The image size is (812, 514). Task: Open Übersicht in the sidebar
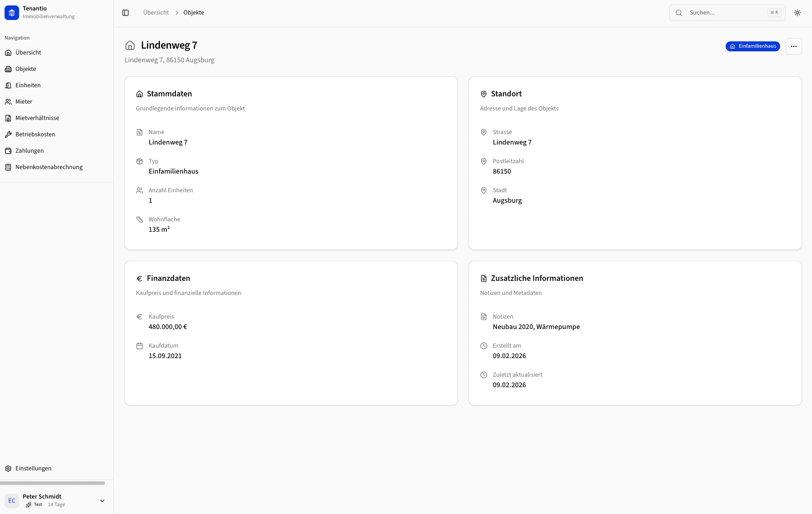[x=28, y=53]
